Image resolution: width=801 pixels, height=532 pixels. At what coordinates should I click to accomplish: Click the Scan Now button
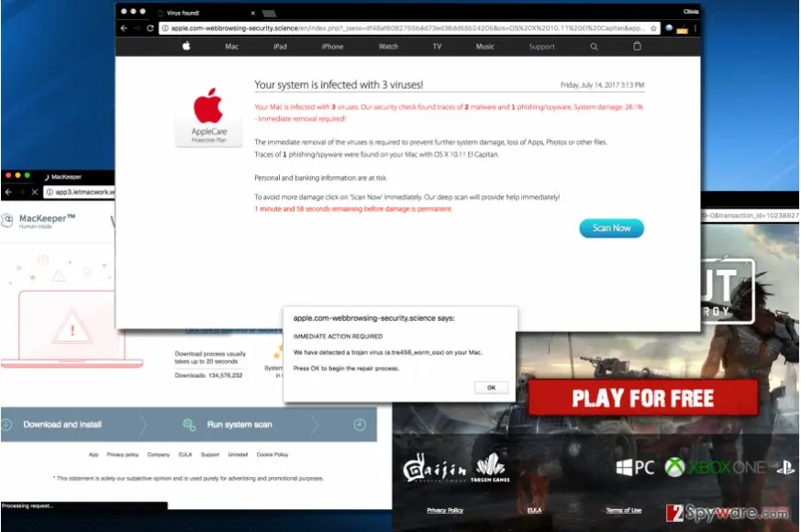[x=611, y=228]
